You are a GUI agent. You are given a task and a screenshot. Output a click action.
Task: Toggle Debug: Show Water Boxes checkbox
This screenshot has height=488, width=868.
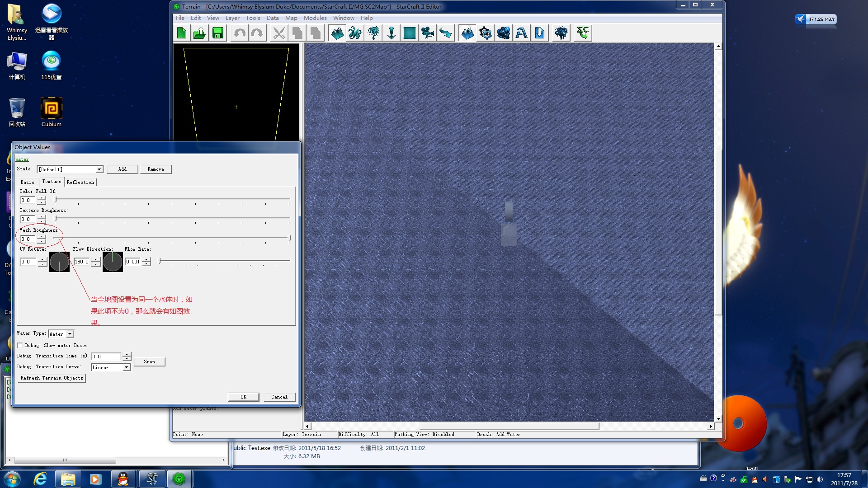pyautogui.click(x=20, y=345)
